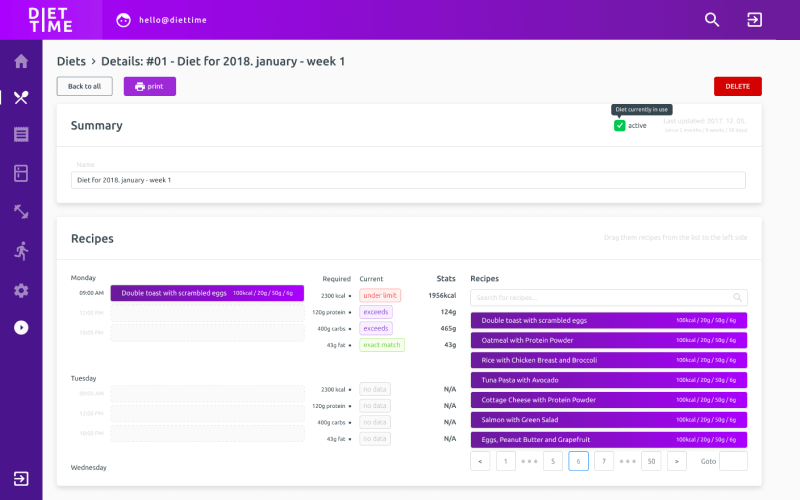The width and height of the screenshot is (800, 500).
Task: Open the list icon in sidebar
Action: tap(21, 134)
